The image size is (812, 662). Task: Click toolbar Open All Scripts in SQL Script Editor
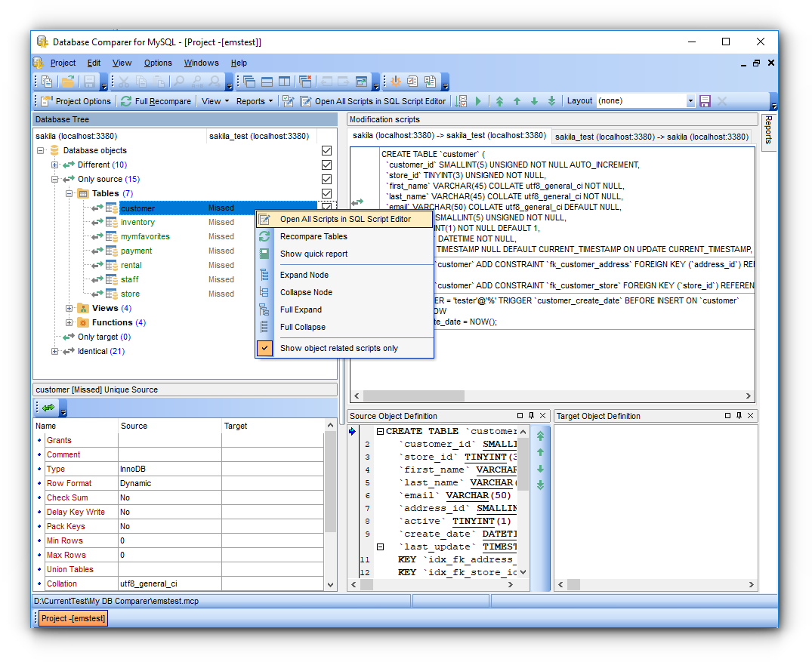pyautogui.click(x=373, y=101)
